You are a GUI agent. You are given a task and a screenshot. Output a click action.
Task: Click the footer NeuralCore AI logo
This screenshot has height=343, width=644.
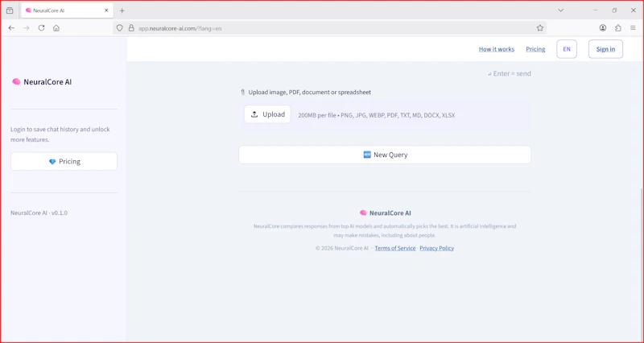tap(385, 213)
